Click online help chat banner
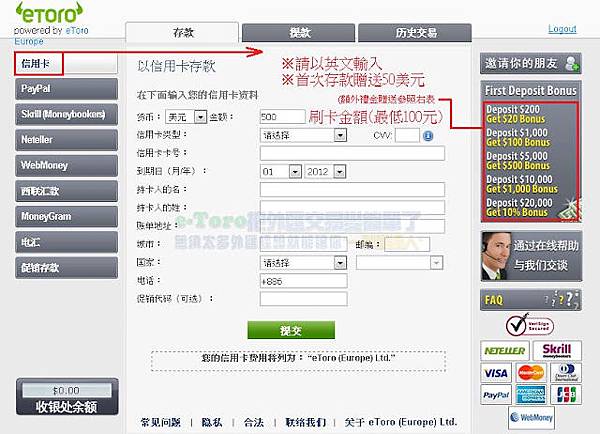The height and width of the screenshot is (434, 600). tap(532, 256)
